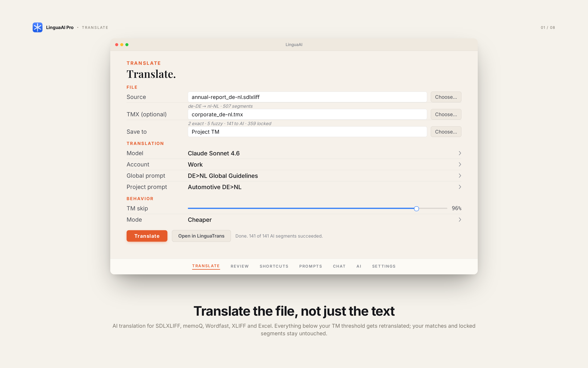Switch to the Chat tab
The height and width of the screenshot is (368, 588).
coord(339,266)
